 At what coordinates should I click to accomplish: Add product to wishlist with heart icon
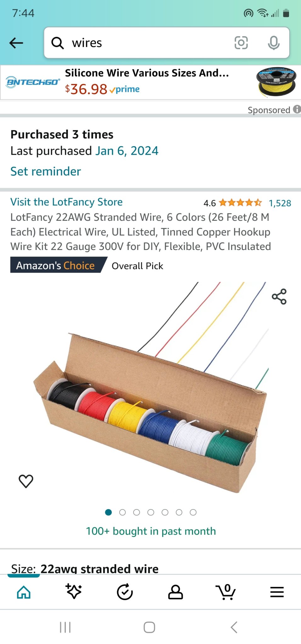click(x=26, y=481)
